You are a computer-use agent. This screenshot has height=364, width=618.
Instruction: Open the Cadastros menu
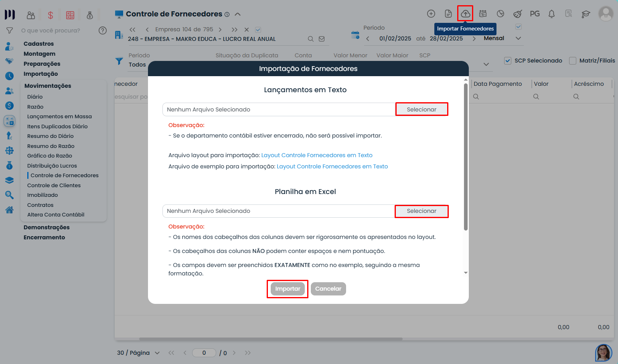click(x=38, y=44)
